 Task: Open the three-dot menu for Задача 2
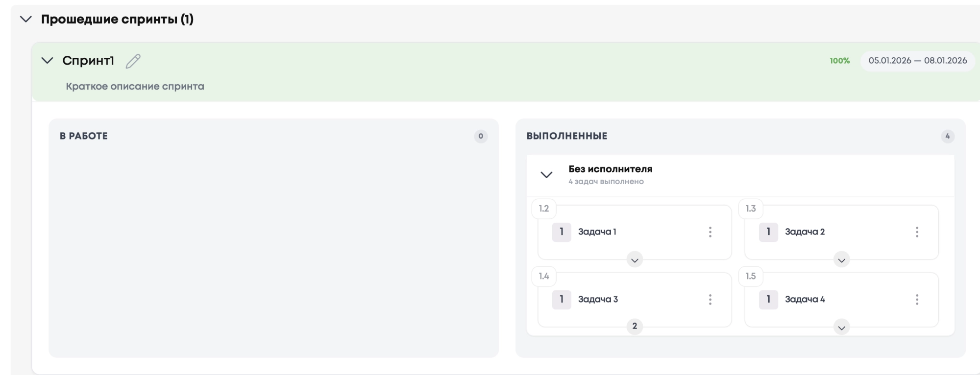coord(917,232)
